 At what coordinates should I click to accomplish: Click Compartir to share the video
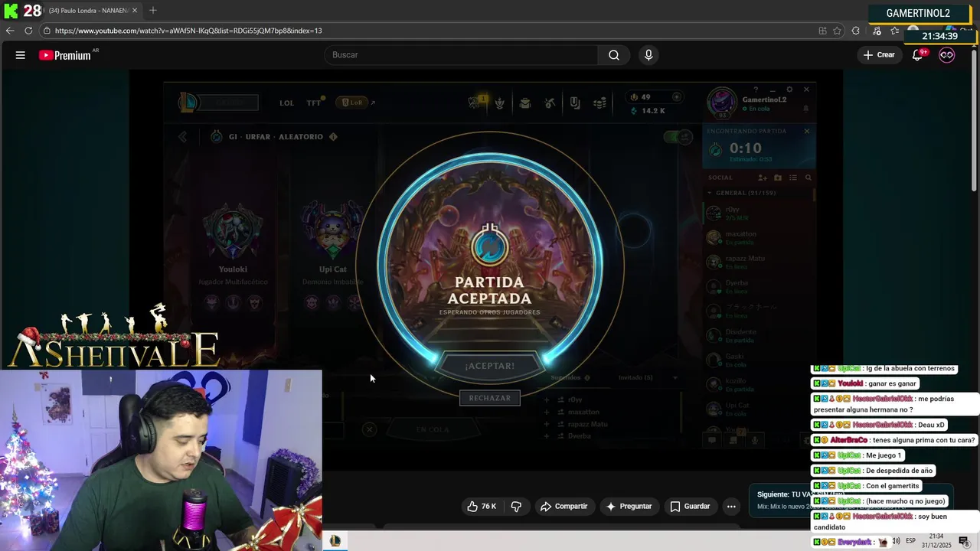pos(563,507)
